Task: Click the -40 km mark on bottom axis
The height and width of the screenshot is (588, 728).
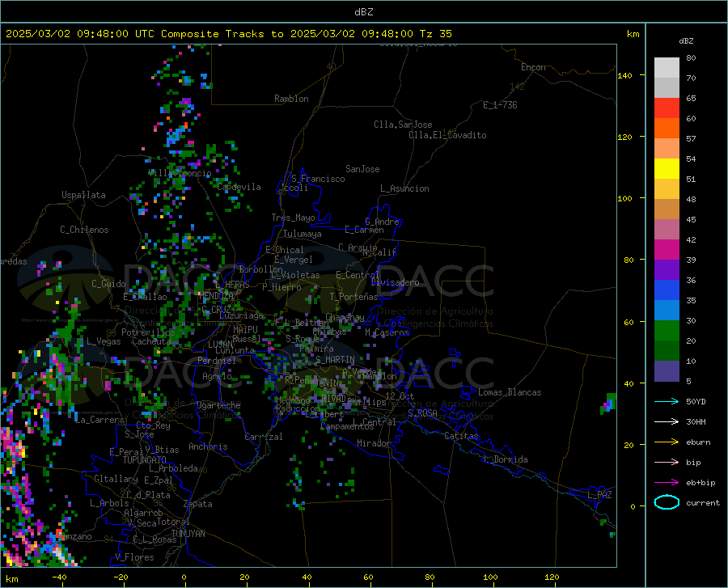Action: click(x=59, y=577)
